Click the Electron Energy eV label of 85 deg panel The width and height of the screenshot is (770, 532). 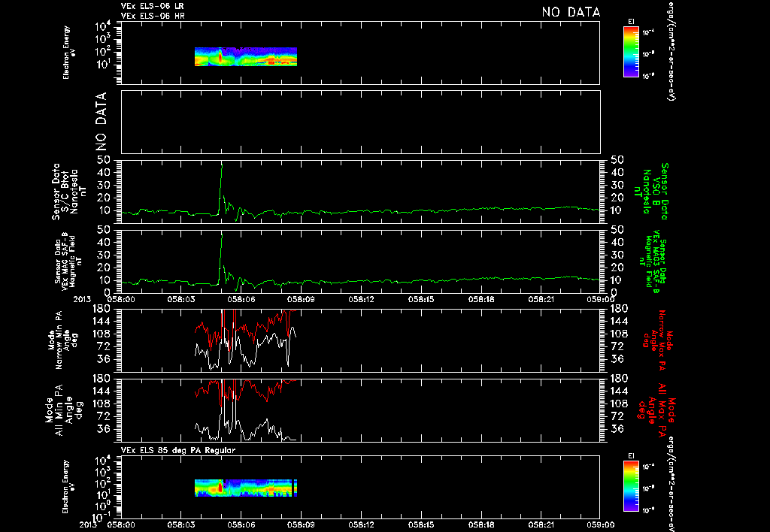(x=68, y=487)
